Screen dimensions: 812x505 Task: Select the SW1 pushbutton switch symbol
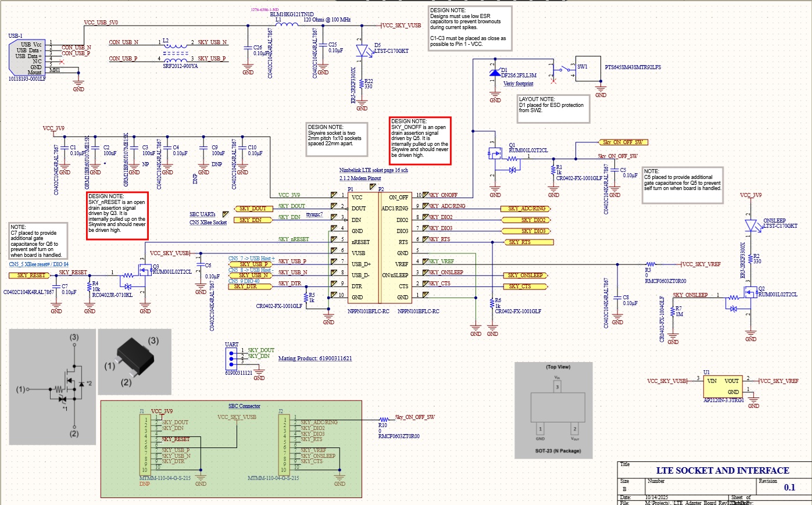coord(582,71)
